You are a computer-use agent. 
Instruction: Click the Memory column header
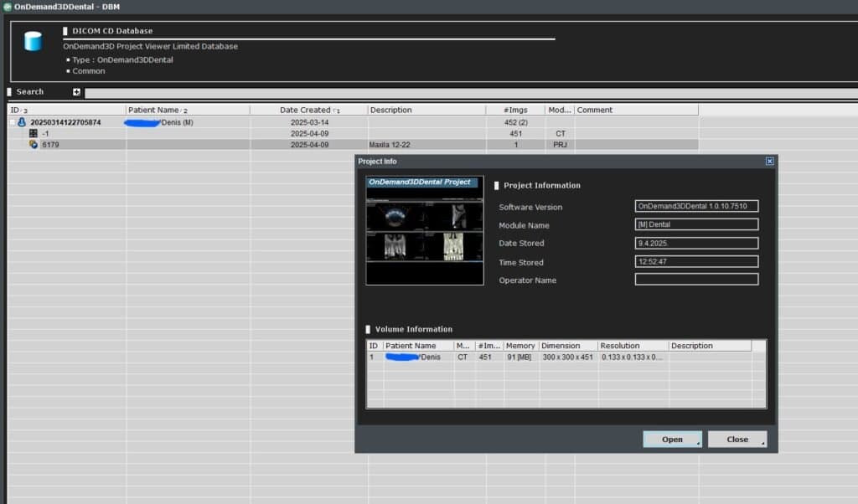(520, 346)
